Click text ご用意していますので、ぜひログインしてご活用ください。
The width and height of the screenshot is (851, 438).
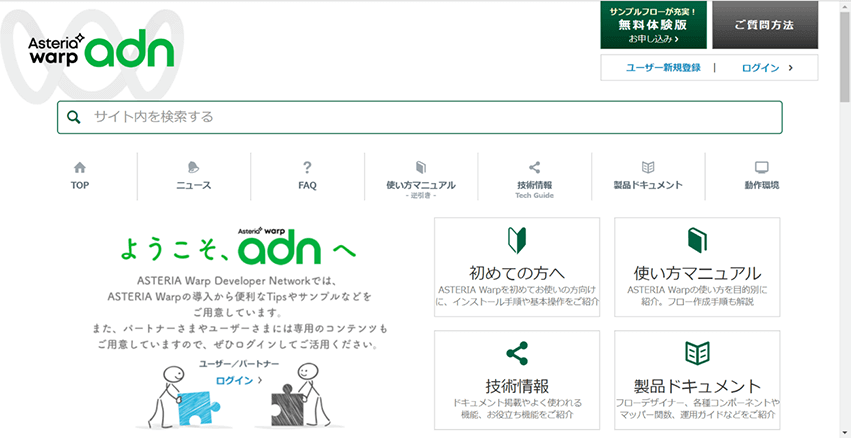click(x=238, y=344)
